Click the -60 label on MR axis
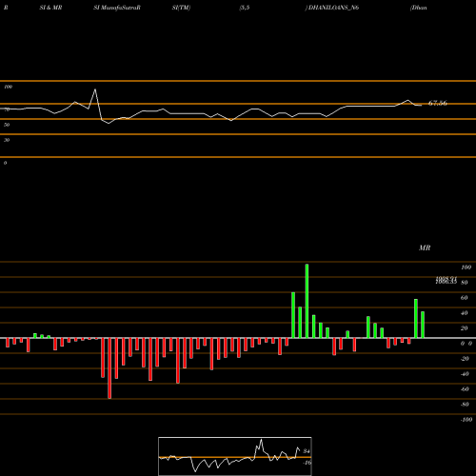Screen dimensions: 476x476 (x=465, y=389)
